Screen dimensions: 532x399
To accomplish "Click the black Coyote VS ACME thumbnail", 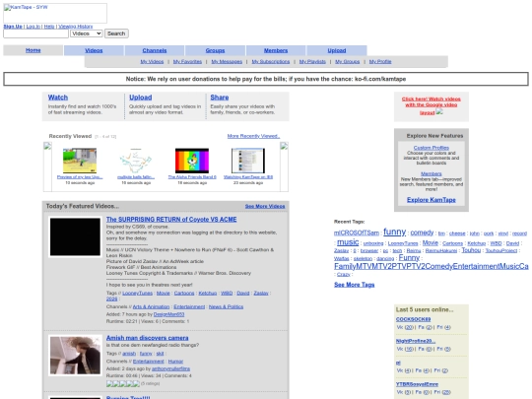I will [75, 236].
